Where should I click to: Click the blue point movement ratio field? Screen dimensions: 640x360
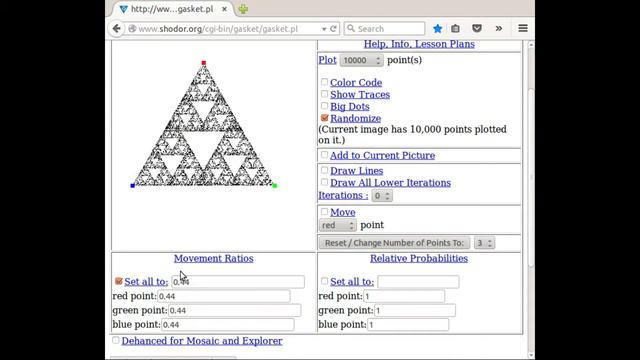(x=227, y=324)
